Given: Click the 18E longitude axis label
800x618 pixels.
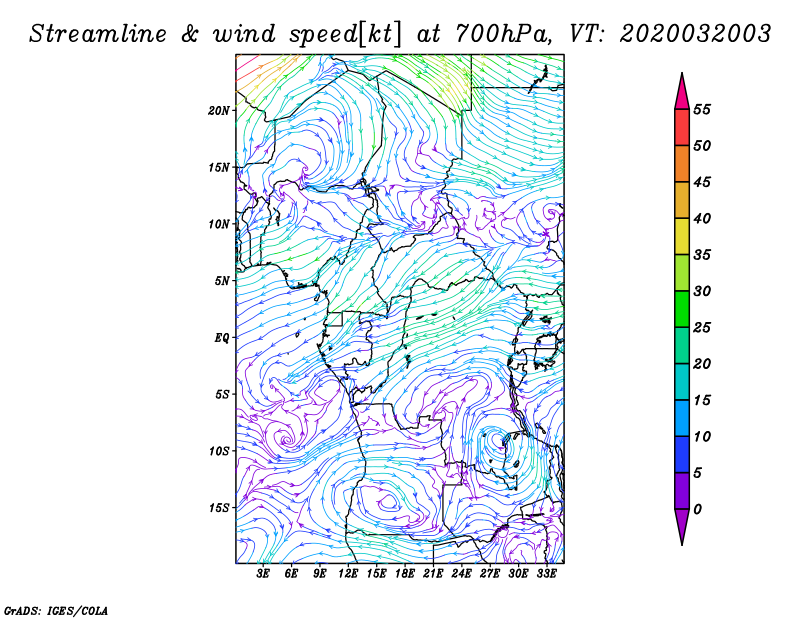Looking at the screenshot, I should (x=405, y=574).
